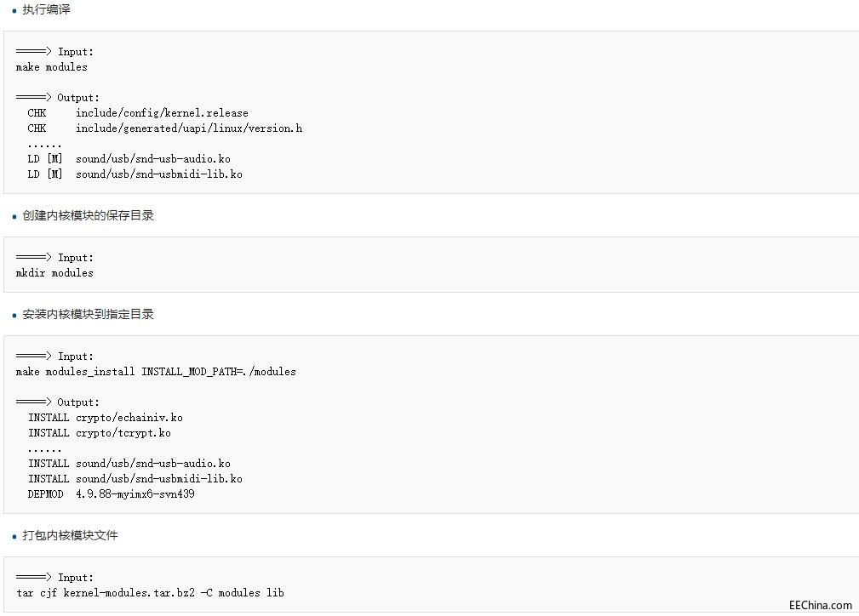Click the 安装内核模块到指定目录 heading
859x616 pixels.
point(88,315)
